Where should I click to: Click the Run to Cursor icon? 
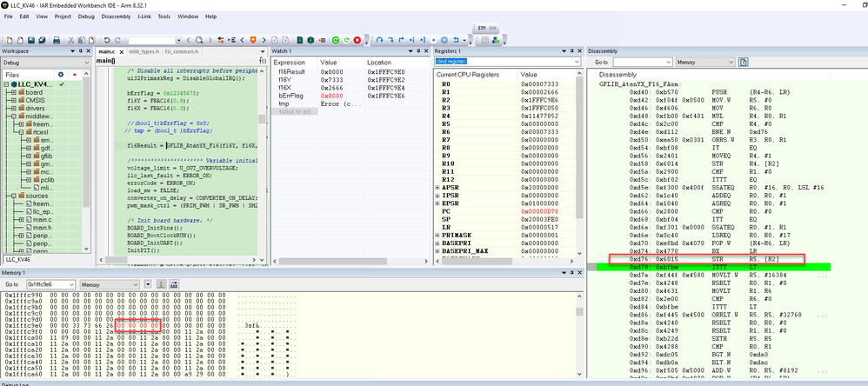[423, 40]
